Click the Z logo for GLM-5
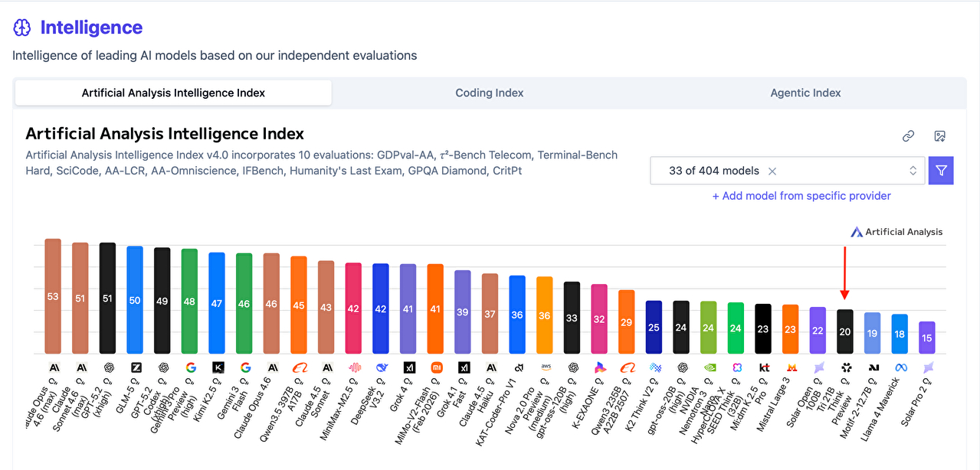Screen dimensions: 980x470 [x=136, y=367]
